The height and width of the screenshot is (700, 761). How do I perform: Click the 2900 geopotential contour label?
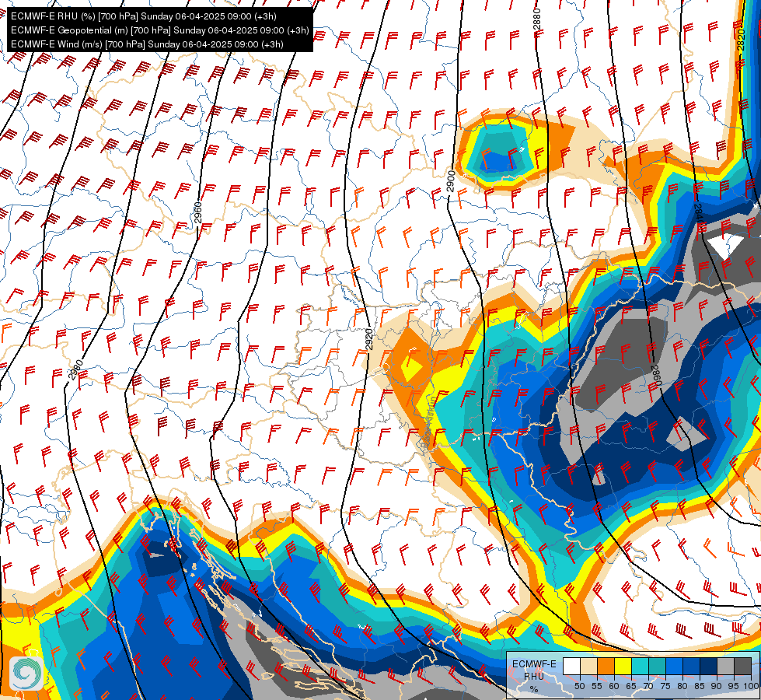tap(451, 180)
